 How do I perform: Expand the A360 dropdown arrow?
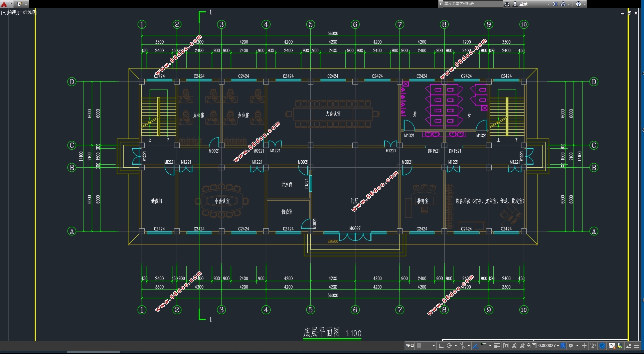569,4
